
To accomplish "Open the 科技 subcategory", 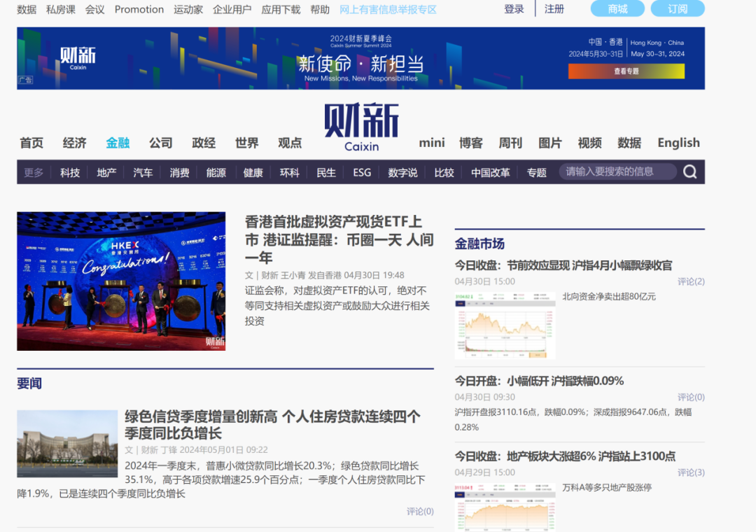I will (70, 172).
